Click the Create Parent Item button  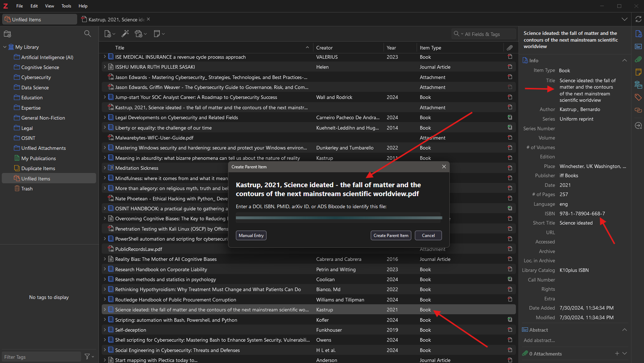(391, 235)
